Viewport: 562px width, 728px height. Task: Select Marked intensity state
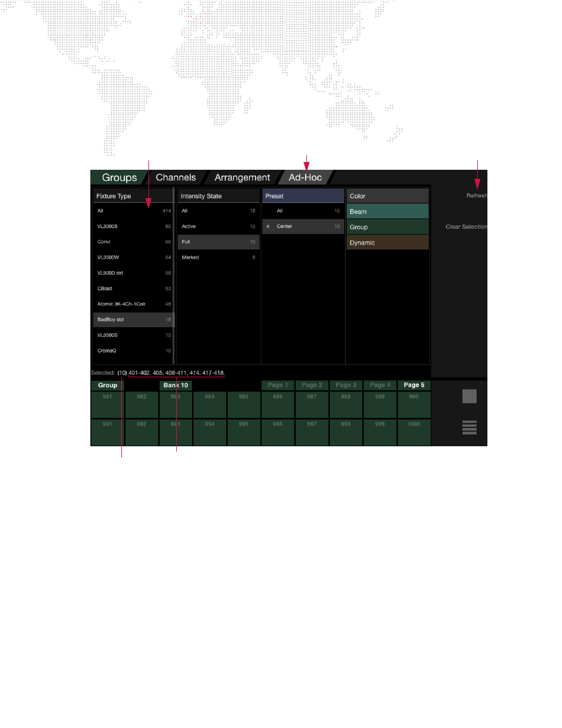point(219,258)
